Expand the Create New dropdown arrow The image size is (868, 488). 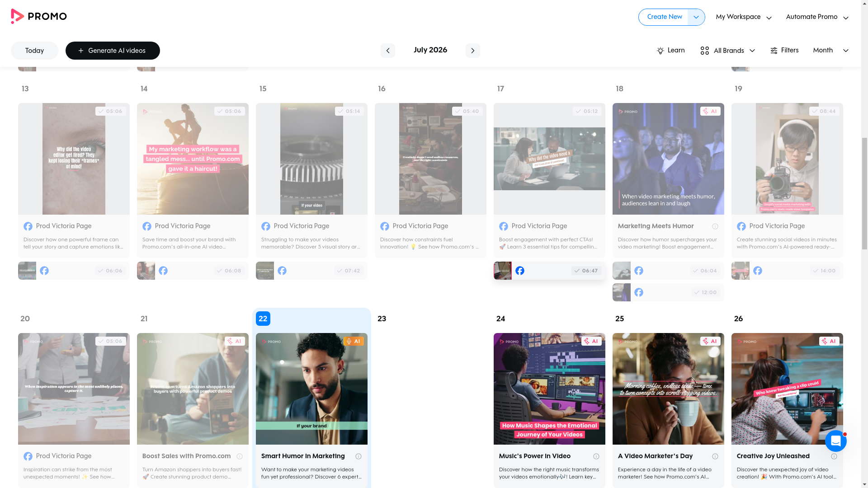click(x=696, y=17)
